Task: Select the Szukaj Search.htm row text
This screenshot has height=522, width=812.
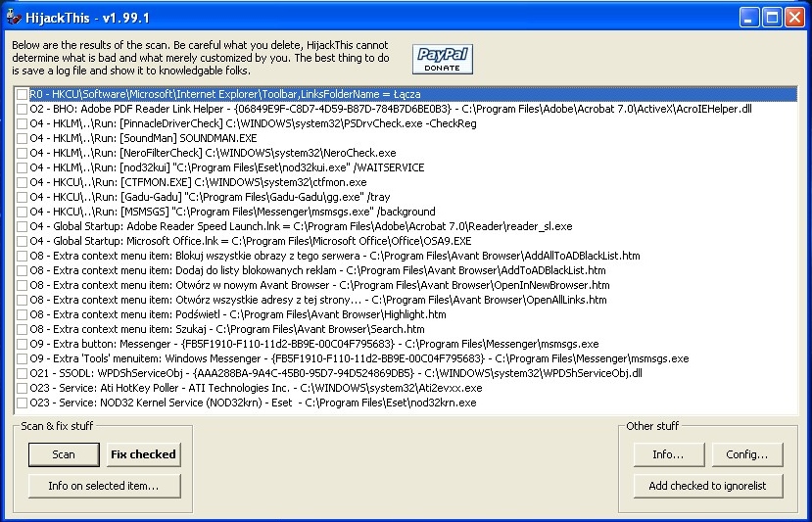Action: pyautogui.click(x=227, y=329)
